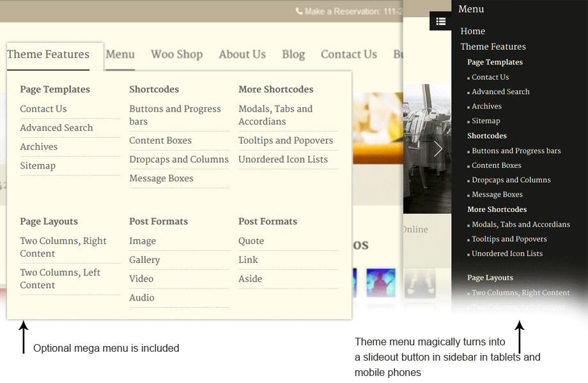Open Contact Us in top navigation bar
Screen dimensions: 588x383
point(349,54)
